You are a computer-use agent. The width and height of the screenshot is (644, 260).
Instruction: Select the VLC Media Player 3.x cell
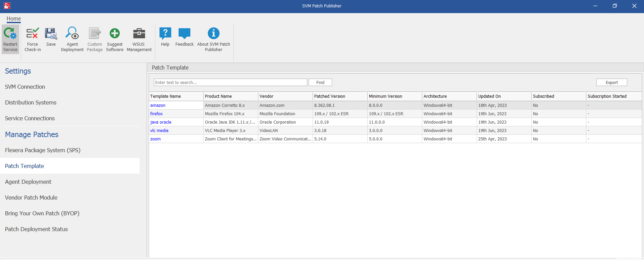pyautogui.click(x=231, y=130)
